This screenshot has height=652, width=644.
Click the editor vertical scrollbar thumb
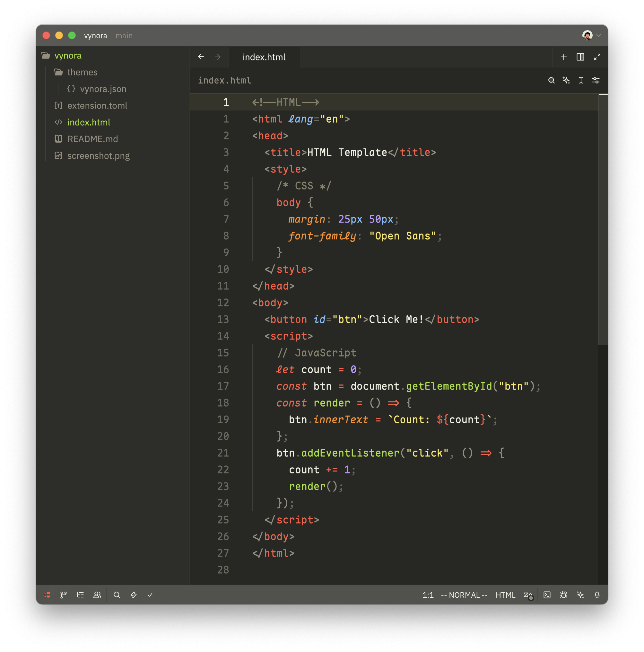(x=603, y=220)
